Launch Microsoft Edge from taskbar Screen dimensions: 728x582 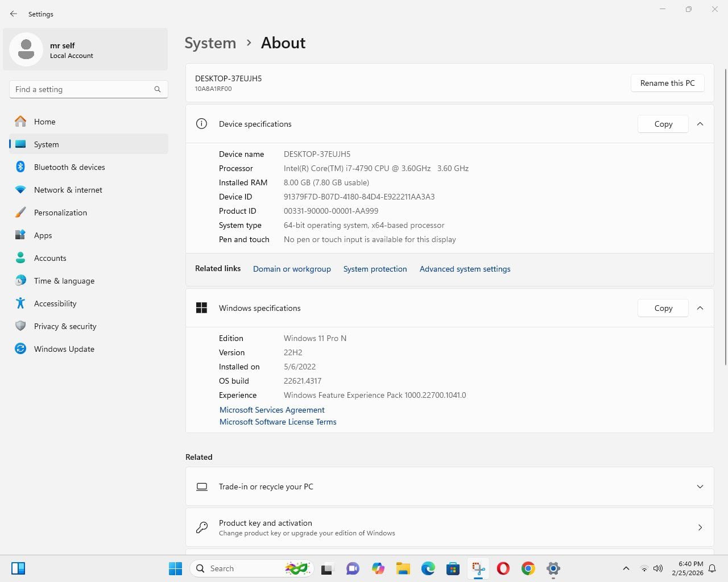[x=428, y=568]
